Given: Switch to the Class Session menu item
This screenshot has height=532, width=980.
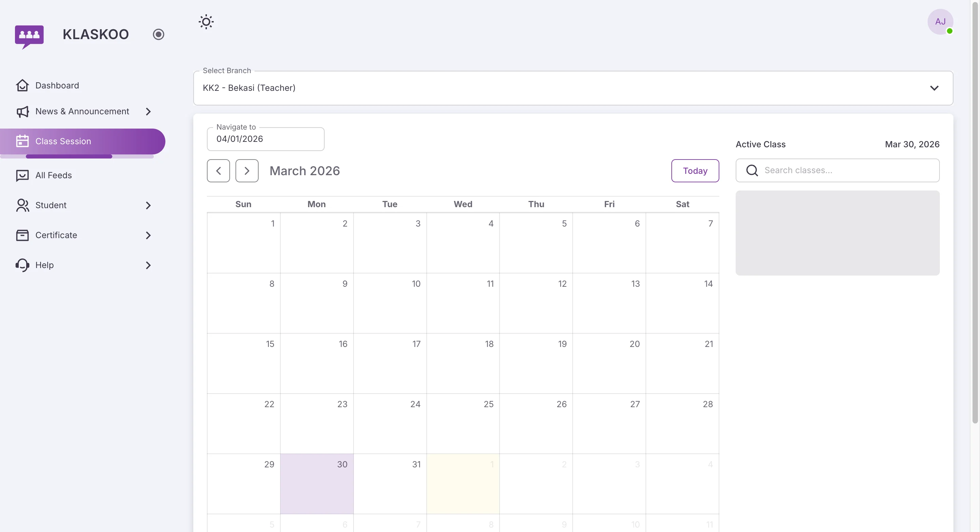Looking at the screenshot, I should (63, 141).
